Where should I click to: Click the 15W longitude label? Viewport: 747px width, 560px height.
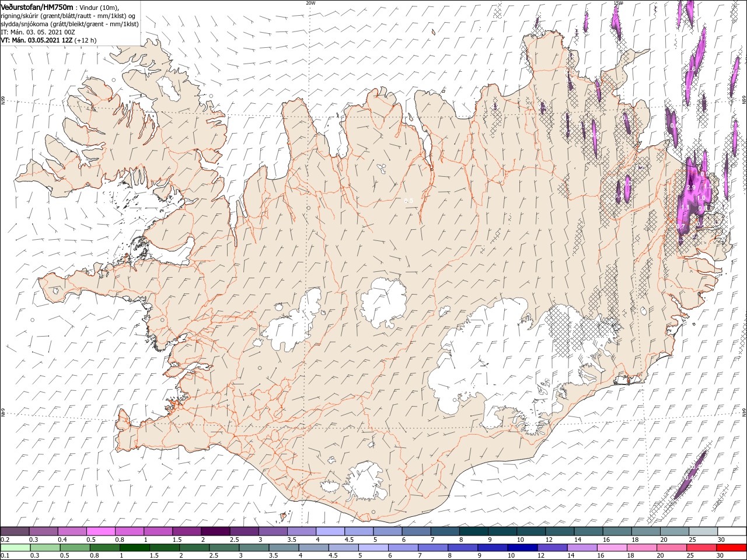(x=617, y=2)
